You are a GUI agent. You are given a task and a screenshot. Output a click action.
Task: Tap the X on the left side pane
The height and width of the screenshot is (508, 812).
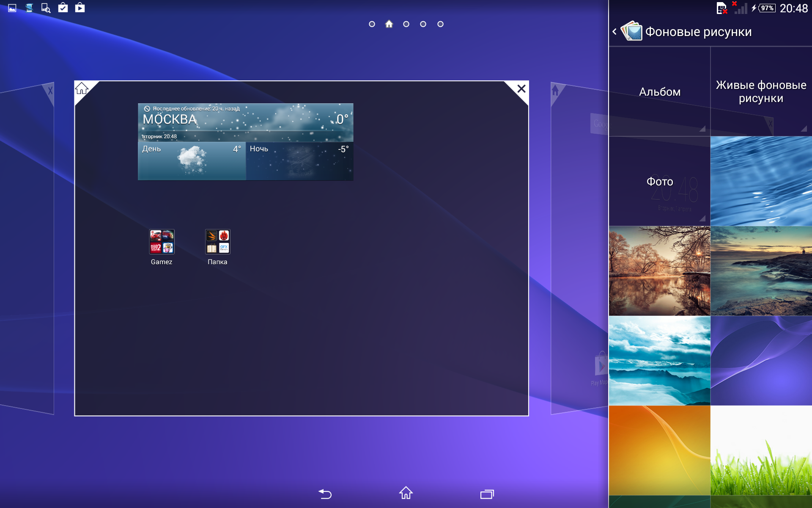coord(50,91)
